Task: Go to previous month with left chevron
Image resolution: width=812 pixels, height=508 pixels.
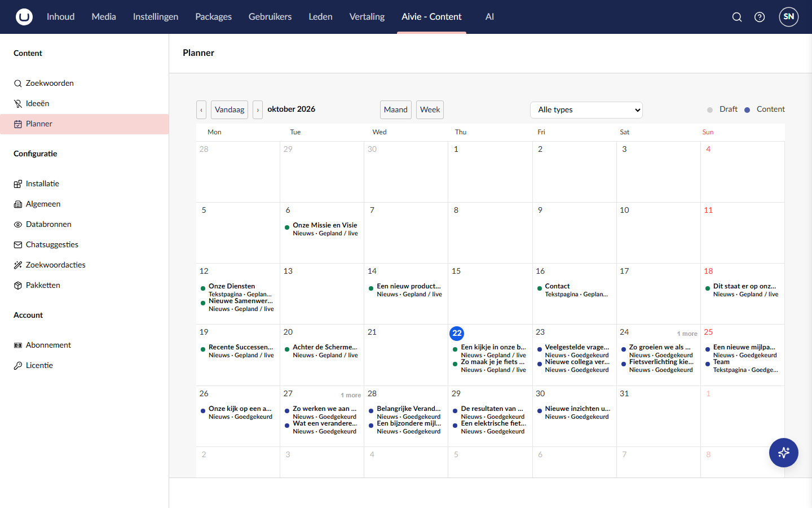Action: pos(201,110)
